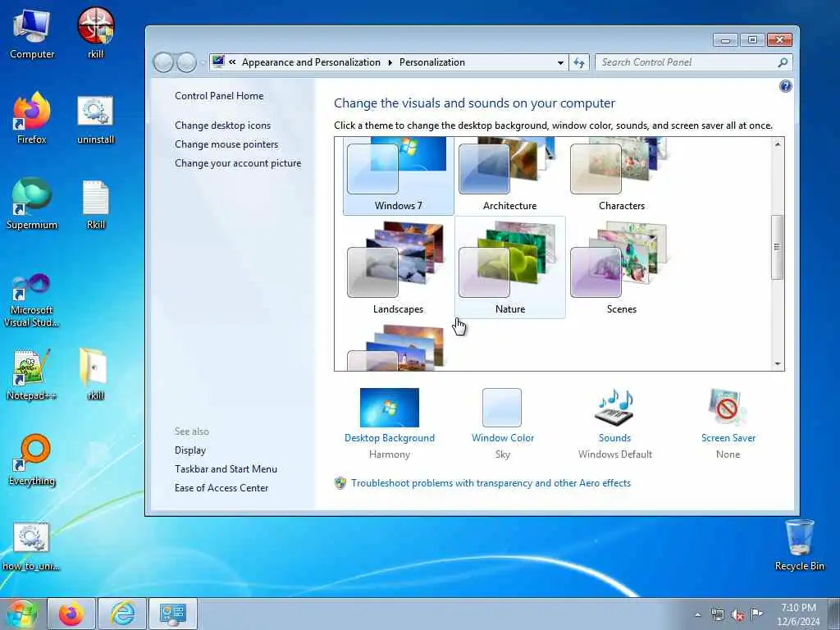Select the Scenes theme
The width and height of the screenshot is (840, 630).
622,268
